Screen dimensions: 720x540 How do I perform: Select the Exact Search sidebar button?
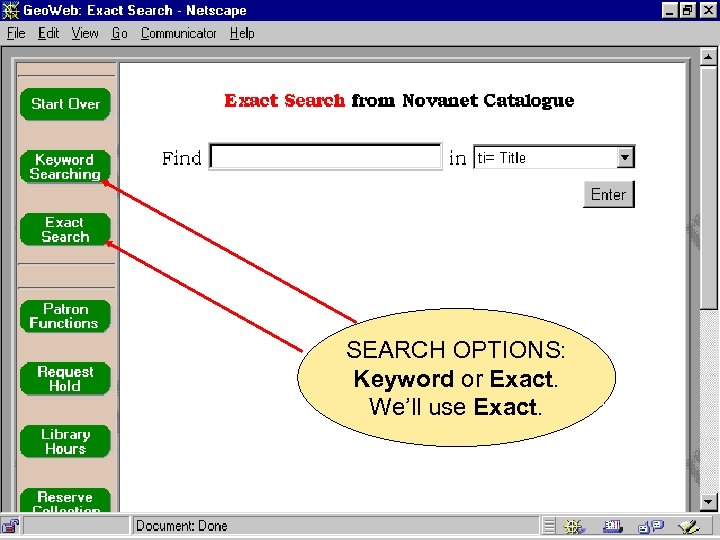coord(65,229)
